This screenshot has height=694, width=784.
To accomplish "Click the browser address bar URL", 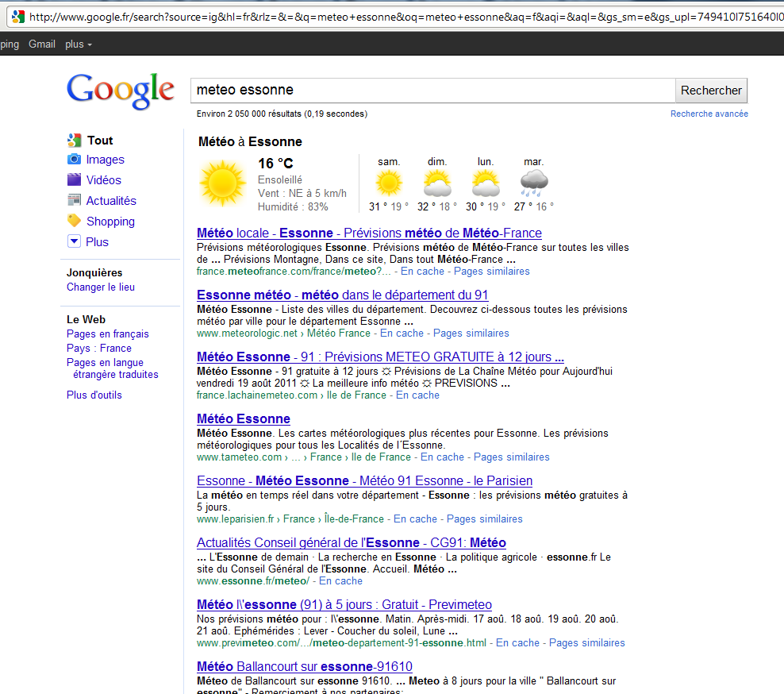I will 405,17.
